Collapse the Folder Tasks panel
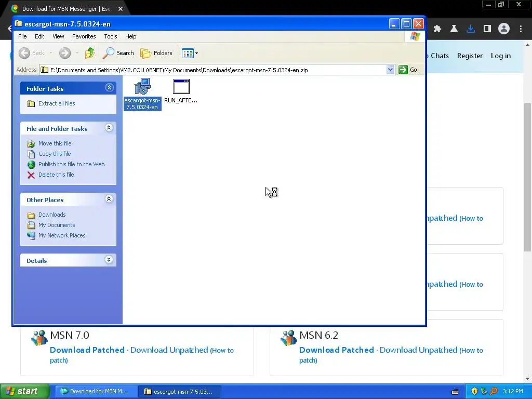532x399 pixels. point(109,88)
